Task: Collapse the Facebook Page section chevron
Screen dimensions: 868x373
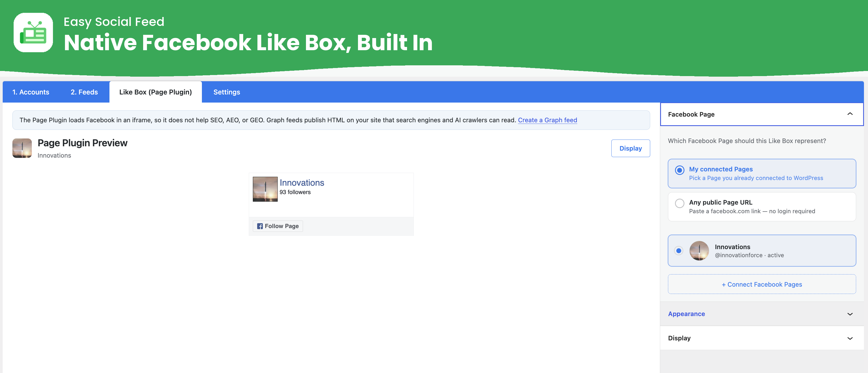Action: (850, 114)
